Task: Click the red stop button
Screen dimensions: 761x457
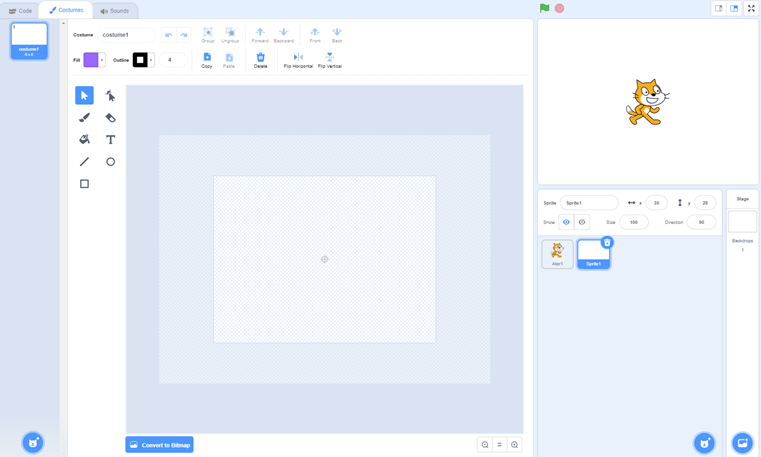Action: (x=560, y=8)
